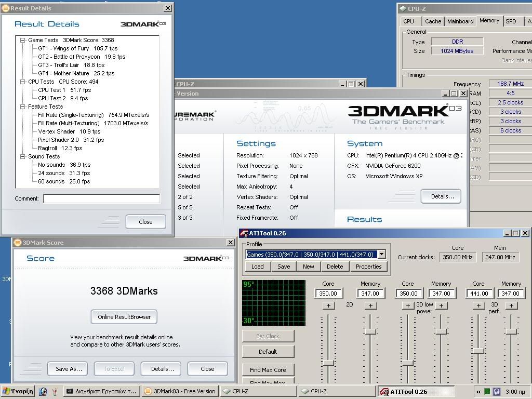Click the CPU-Z title bar icon top right

pos(403,9)
